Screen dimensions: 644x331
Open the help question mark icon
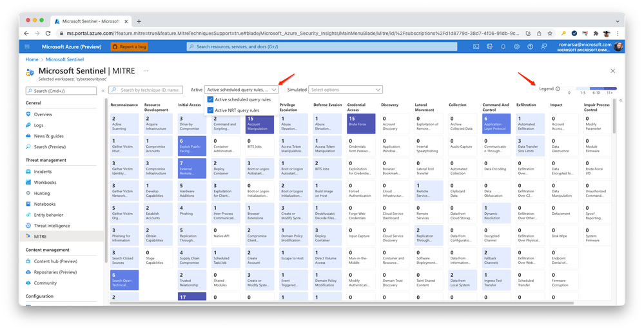click(x=531, y=47)
